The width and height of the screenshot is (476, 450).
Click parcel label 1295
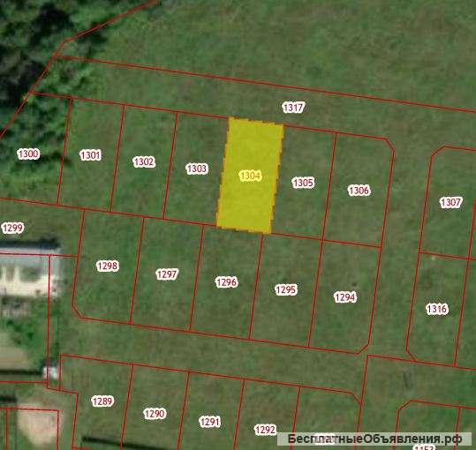tap(286, 289)
